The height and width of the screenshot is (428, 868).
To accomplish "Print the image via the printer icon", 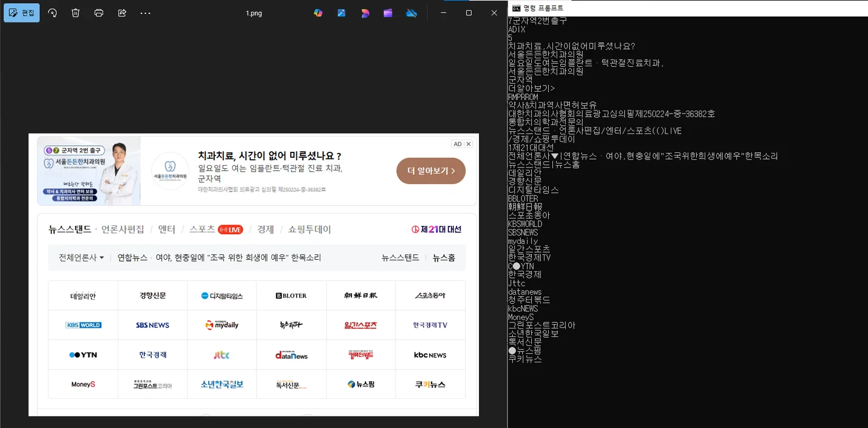I will [99, 13].
